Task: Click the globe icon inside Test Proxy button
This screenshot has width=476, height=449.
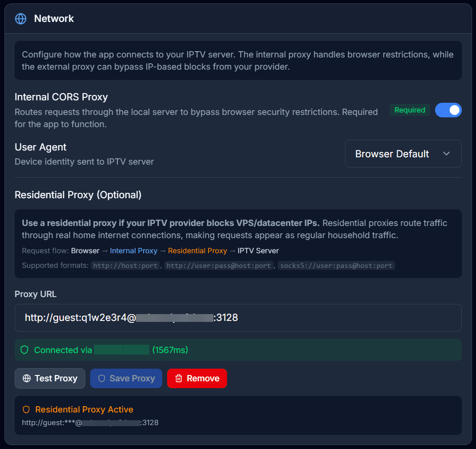Action: (28, 378)
